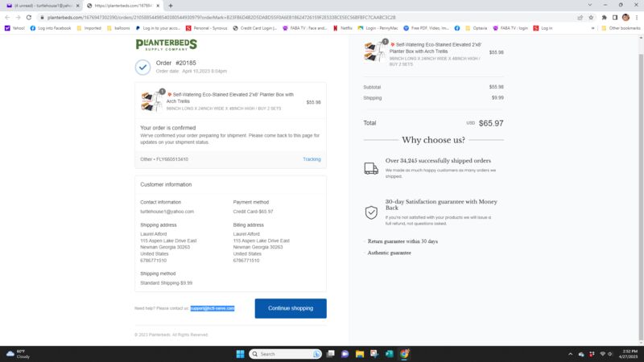Open the browser side panel icon
This screenshot has height=362, width=644.
coord(615,18)
